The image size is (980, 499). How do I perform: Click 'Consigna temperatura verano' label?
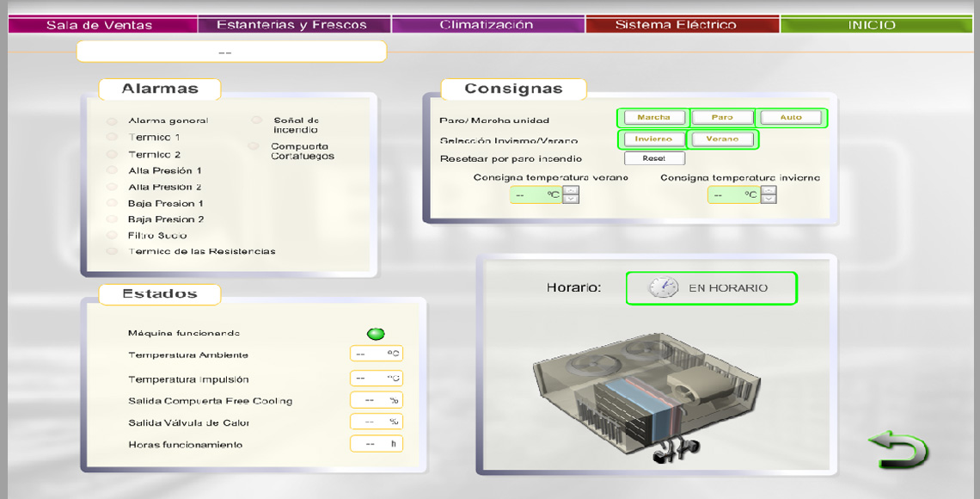[x=551, y=177]
